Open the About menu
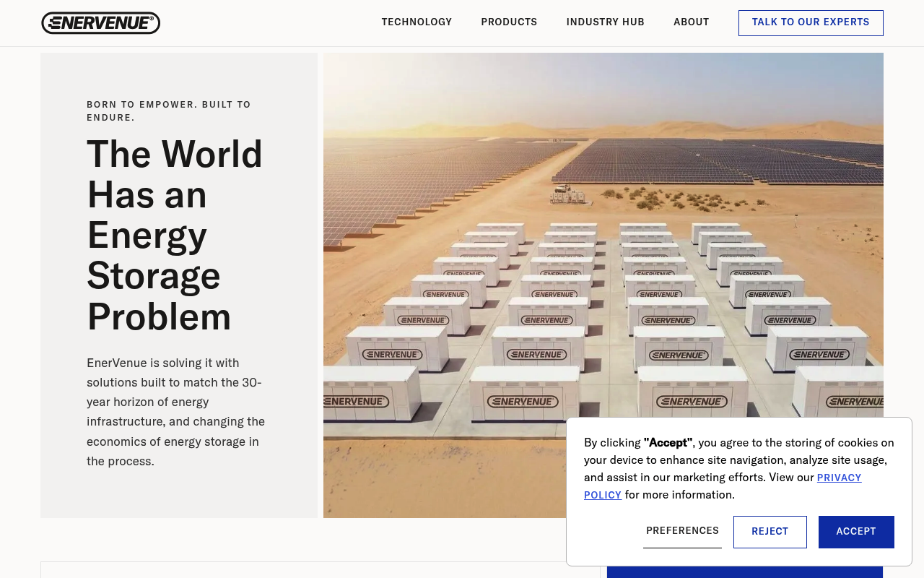 [x=691, y=22]
